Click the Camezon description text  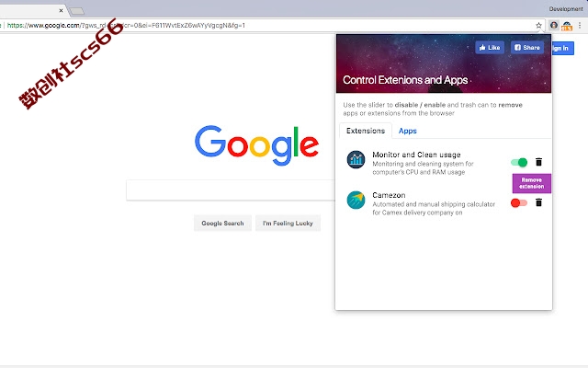pyautogui.click(x=434, y=209)
